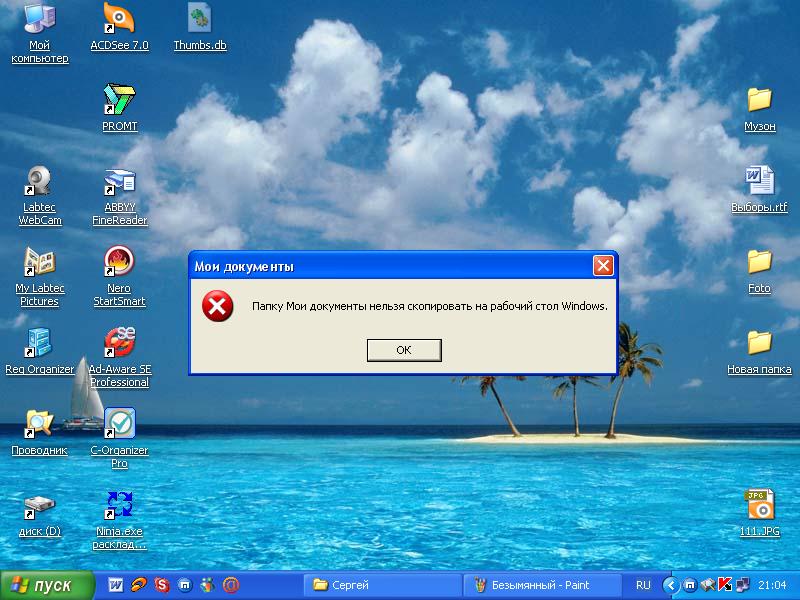Switch to Безымянный - Paint taskbar button
Screen dimensions: 800x600
point(541,585)
